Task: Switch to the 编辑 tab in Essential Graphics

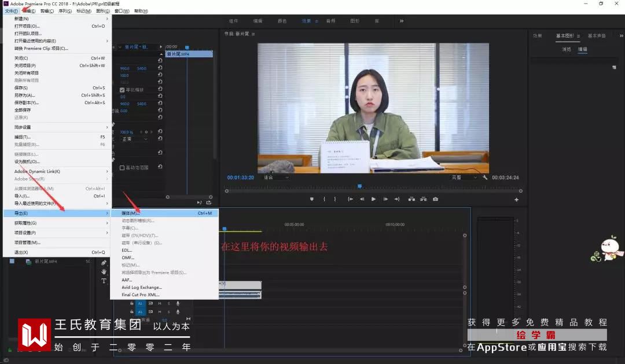Action: pos(583,49)
